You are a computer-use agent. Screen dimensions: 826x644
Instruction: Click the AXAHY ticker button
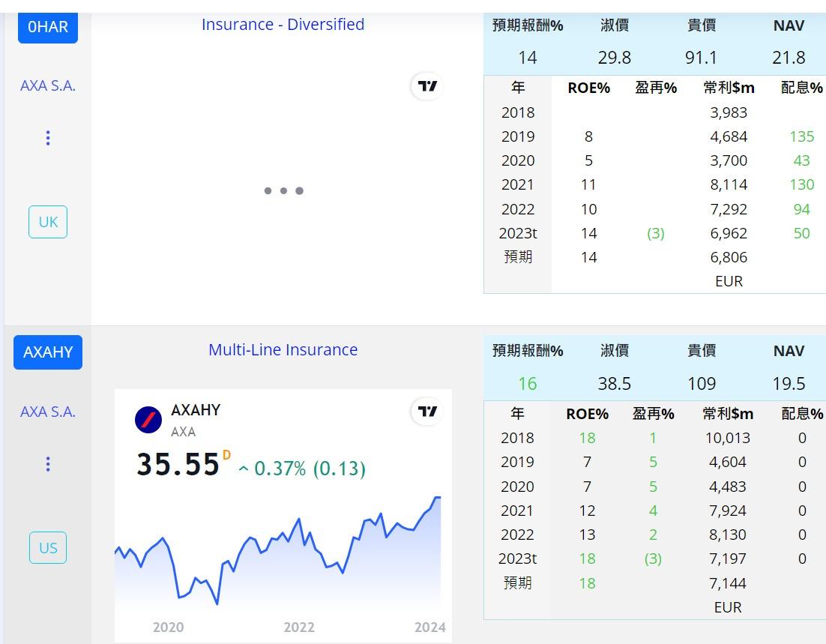point(48,352)
